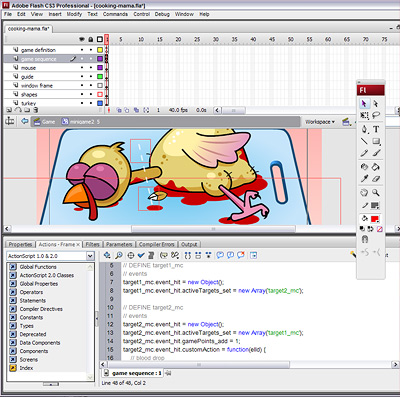Image resolution: width=400 pixels, height=397 pixels.
Task: Toggle lock dot of window frame layer
Action: click(x=91, y=86)
